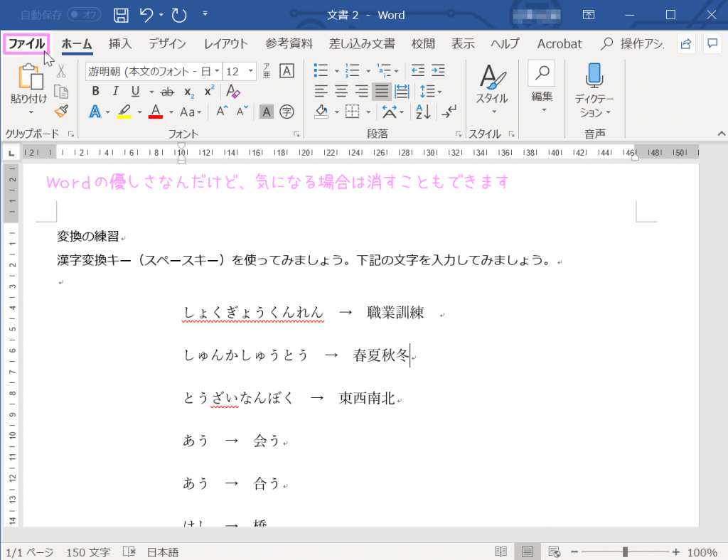Viewport: 728px width, 560px height.
Task: Click the Center align icon
Action: [342, 91]
